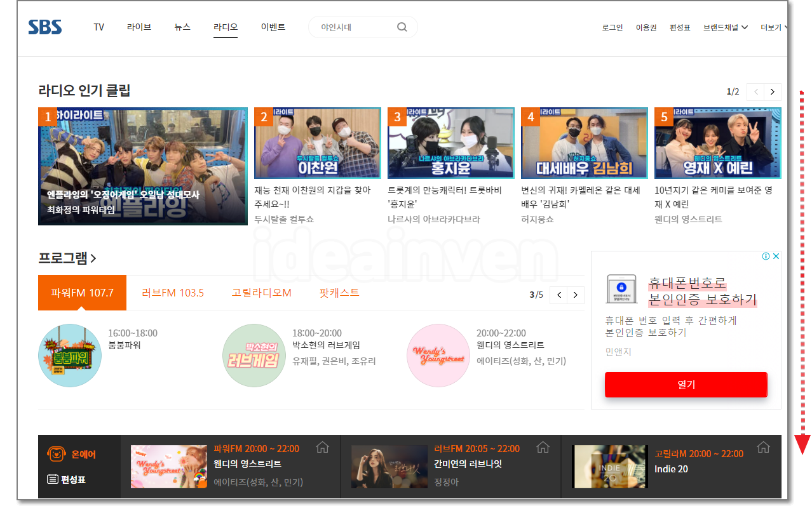Click 붐붐파워 program title text
Viewport: 812px width, 506px height.
point(124,345)
